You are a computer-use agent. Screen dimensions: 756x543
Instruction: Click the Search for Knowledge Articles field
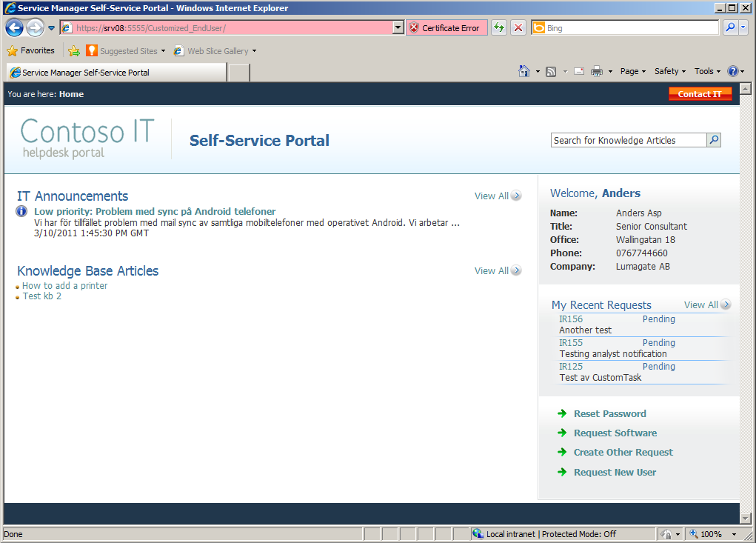[x=629, y=140]
